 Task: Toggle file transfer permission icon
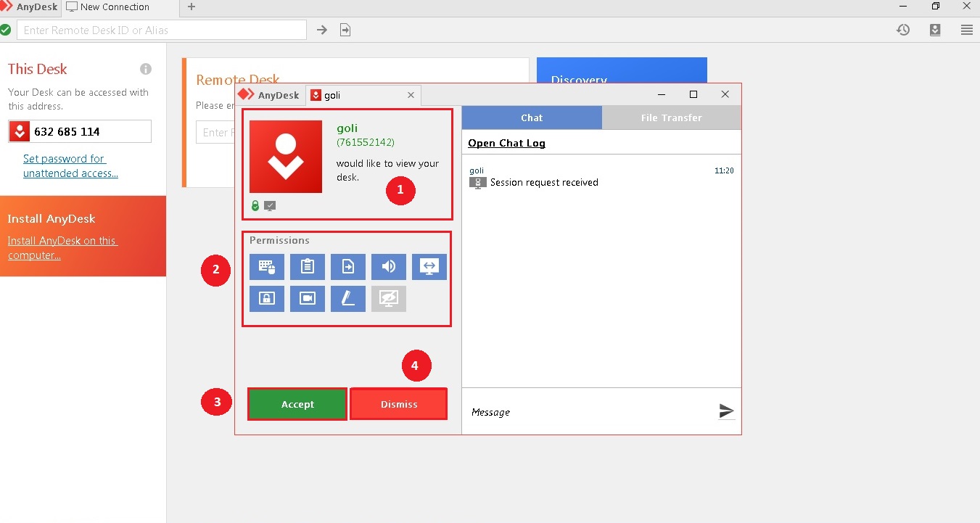[x=348, y=267]
